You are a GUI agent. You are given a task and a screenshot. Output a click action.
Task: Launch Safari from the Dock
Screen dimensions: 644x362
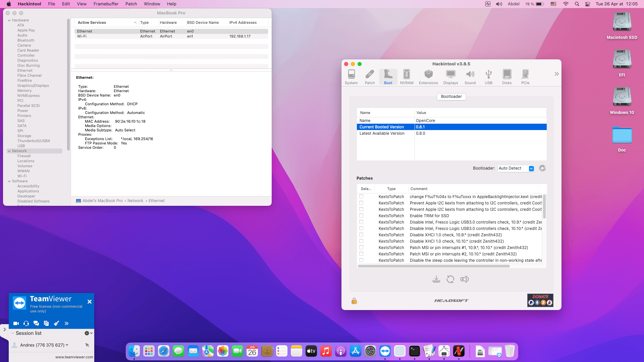(x=164, y=351)
